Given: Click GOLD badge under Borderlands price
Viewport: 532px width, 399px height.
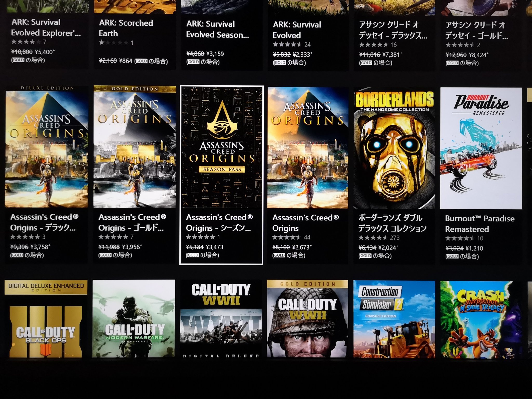Looking at the screenshot, I should (365, 256).
